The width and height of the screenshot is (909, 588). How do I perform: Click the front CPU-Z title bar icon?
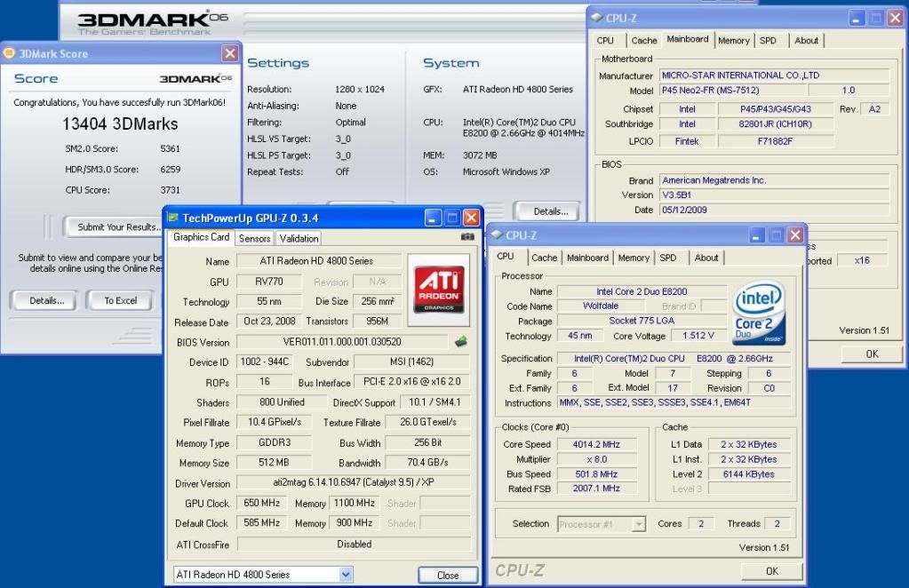coord(497,234)
